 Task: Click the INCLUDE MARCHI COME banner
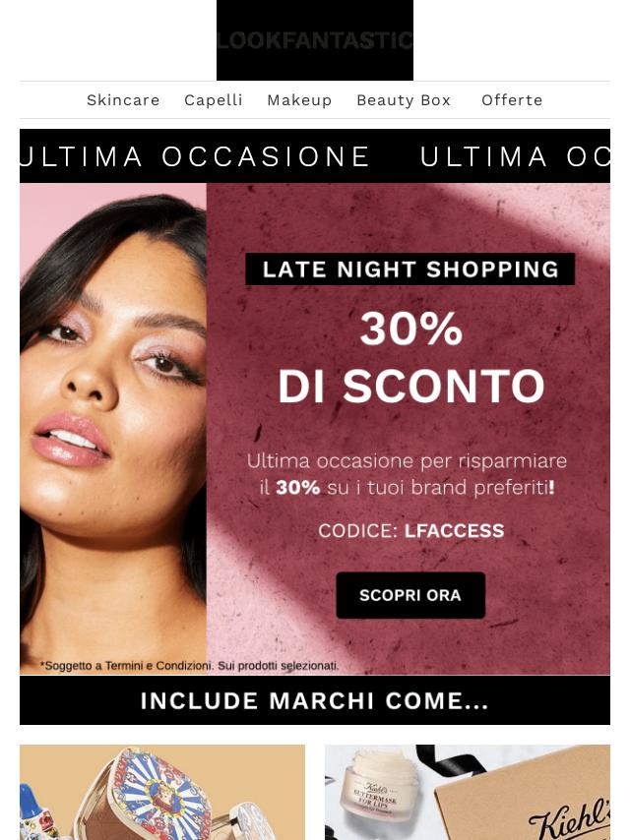[x=315, y=700]
